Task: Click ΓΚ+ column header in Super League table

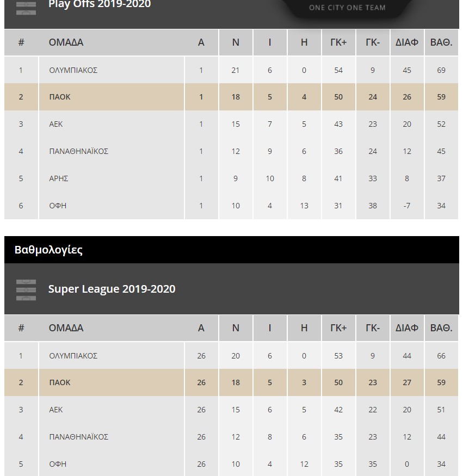Action: coord(338,328)
